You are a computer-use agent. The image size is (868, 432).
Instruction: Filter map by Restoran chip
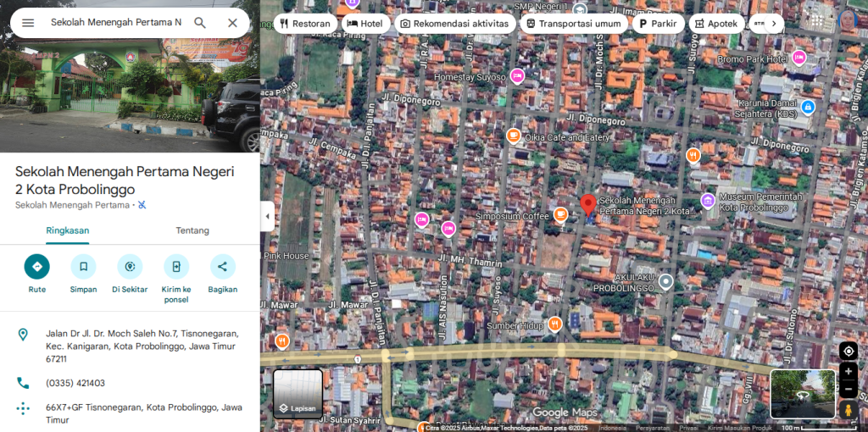click(305, 24)
